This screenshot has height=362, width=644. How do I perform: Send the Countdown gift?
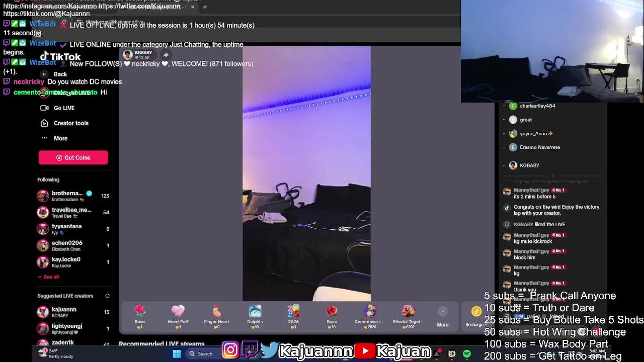[x=370, y=317]
